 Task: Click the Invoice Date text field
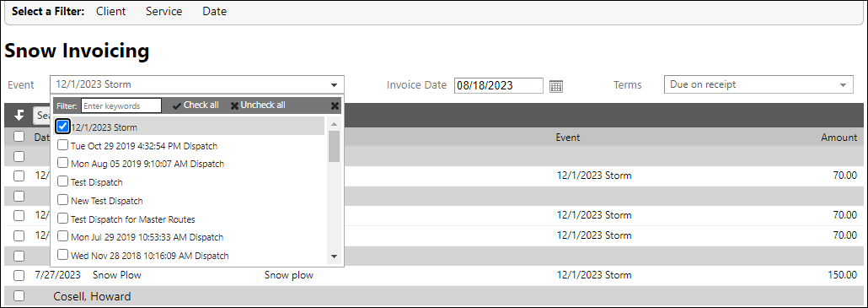499,85
